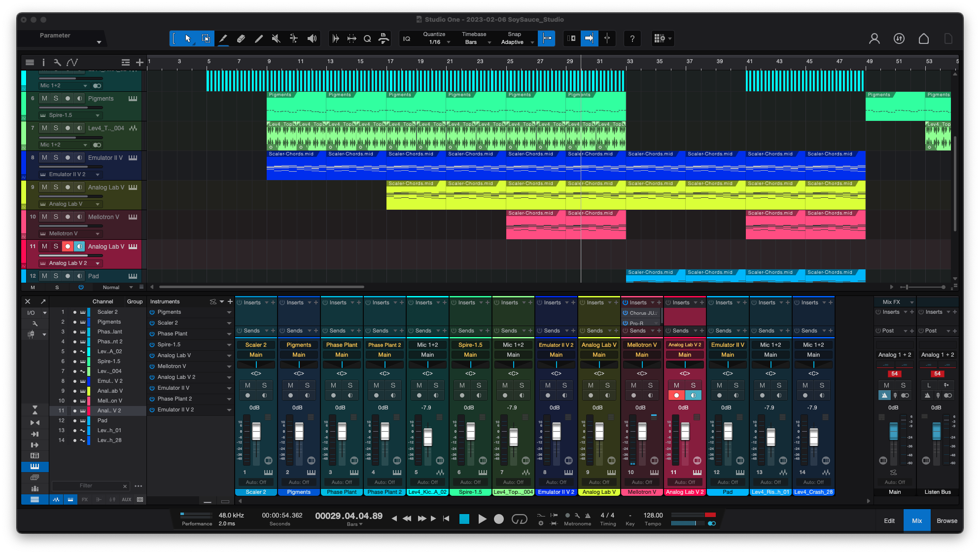Click the Pigments channel volume fader
Screen dimensions: 980x554
(299, 432)
